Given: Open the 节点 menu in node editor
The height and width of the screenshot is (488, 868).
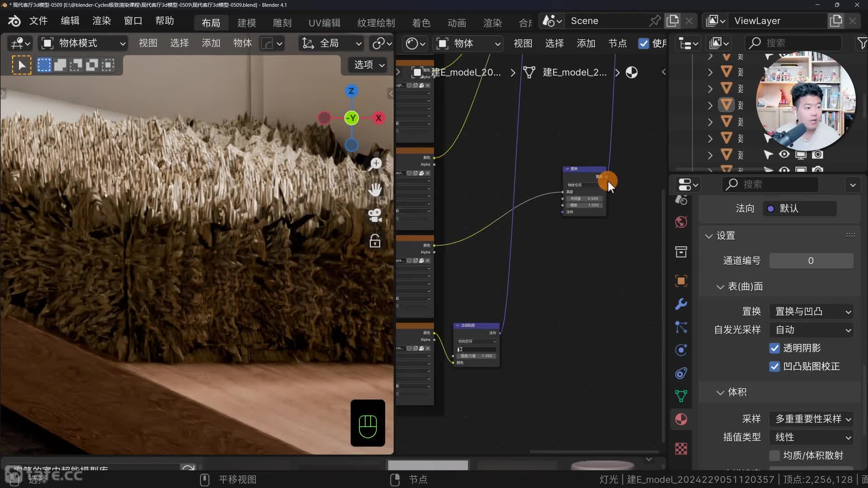Looking at the screenshot, I should 617,43.
